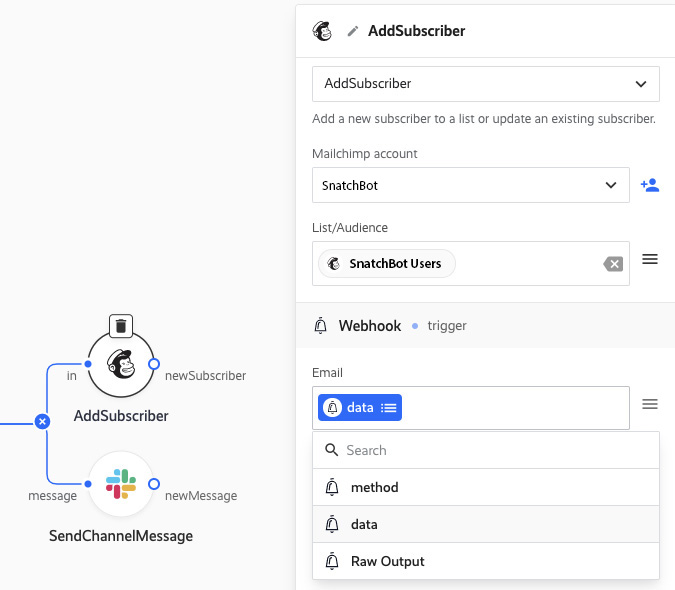Screen dimensions: 675x590
Task: Click the trigger label next to Webhook
Action: [447, 326]
